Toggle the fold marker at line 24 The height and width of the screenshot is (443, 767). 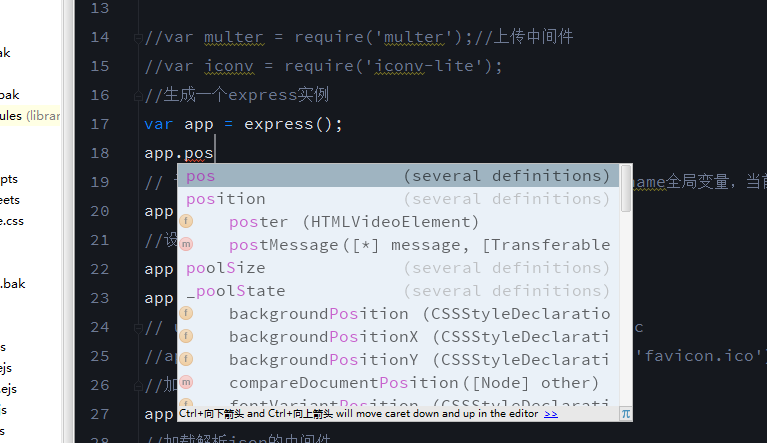point(138,328)
